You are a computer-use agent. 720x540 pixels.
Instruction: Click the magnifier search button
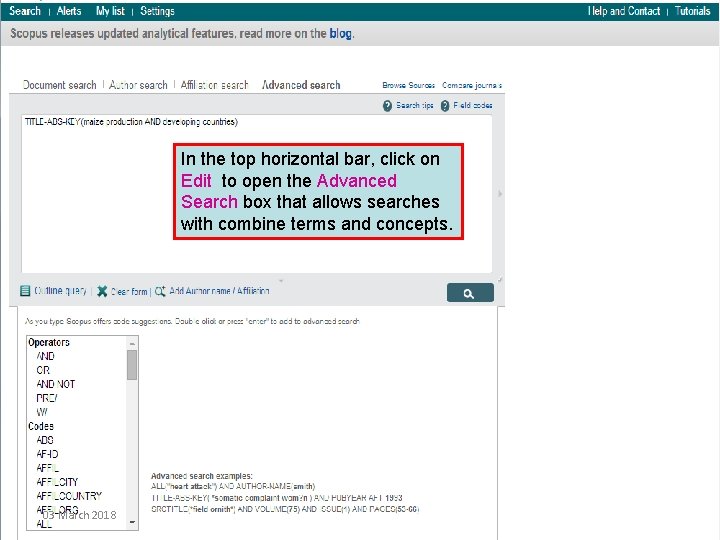(x=470, y=293)
